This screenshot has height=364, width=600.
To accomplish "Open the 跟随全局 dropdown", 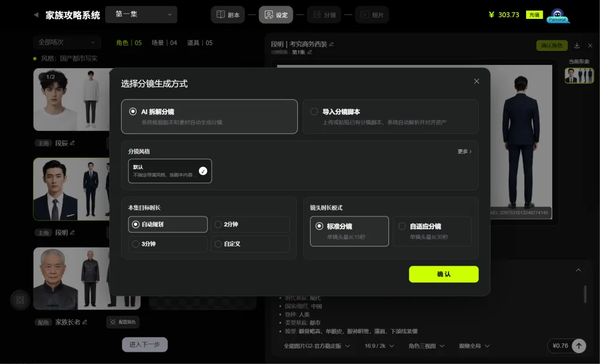I will tap(474, 346).
